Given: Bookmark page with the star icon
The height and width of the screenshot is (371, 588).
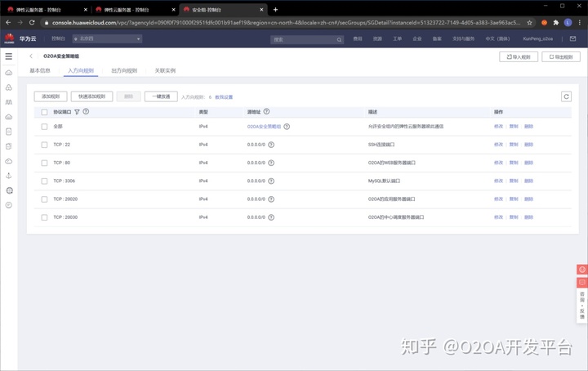Looking at the screenshot, I should pos(529,23).
